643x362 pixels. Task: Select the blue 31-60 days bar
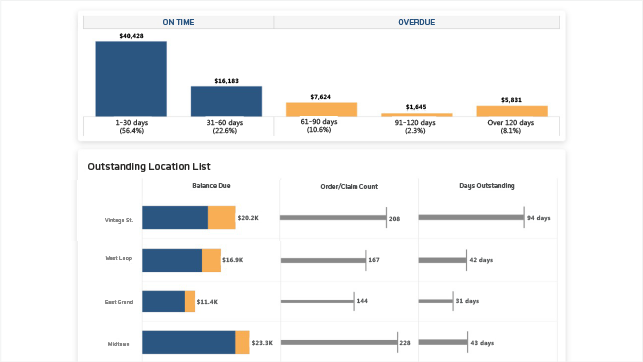(x=226, y=101)
